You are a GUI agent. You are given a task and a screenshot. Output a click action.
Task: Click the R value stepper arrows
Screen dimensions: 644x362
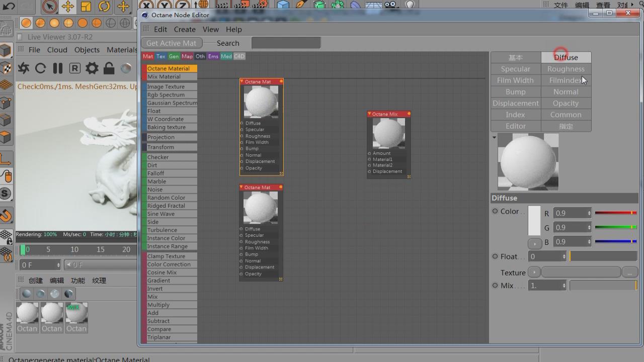click(589, 213)
